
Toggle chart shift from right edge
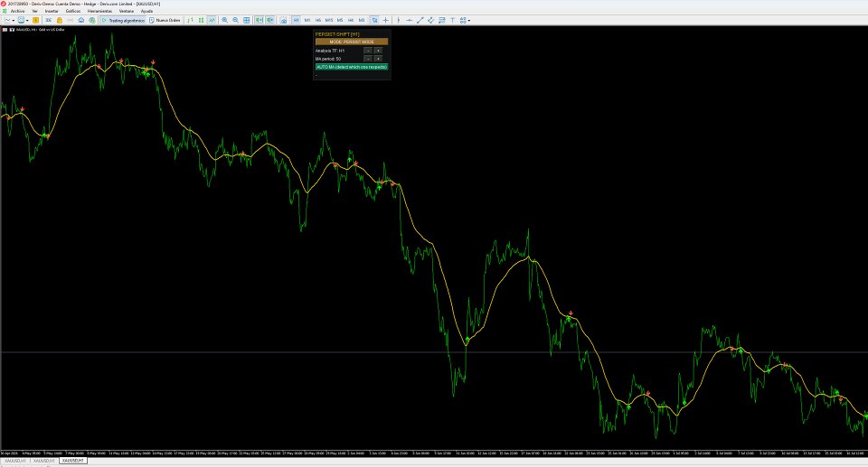click(x=270, y=20)
